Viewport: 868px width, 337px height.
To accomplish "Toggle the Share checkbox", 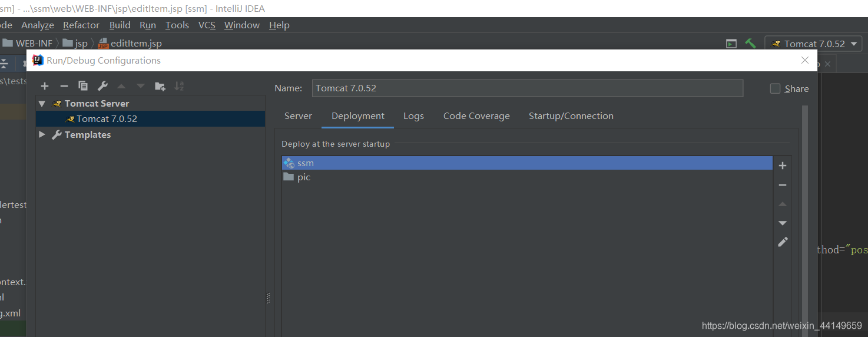I will coord(775,88).
